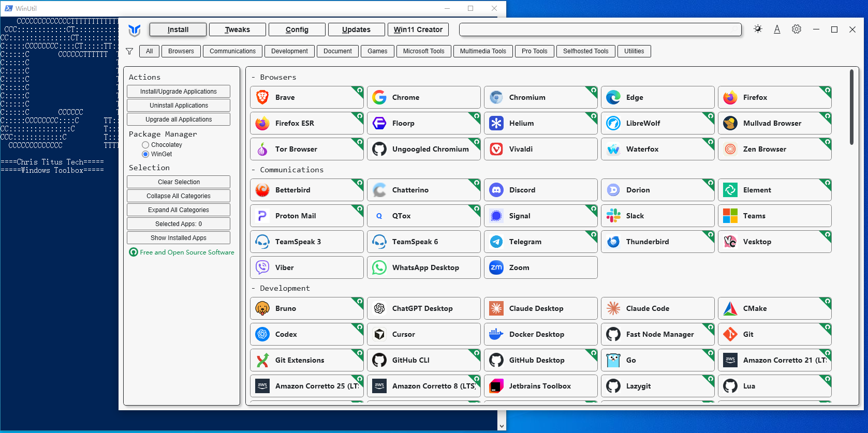
Task: Toggle the Viber app selection
Action: 306,267
